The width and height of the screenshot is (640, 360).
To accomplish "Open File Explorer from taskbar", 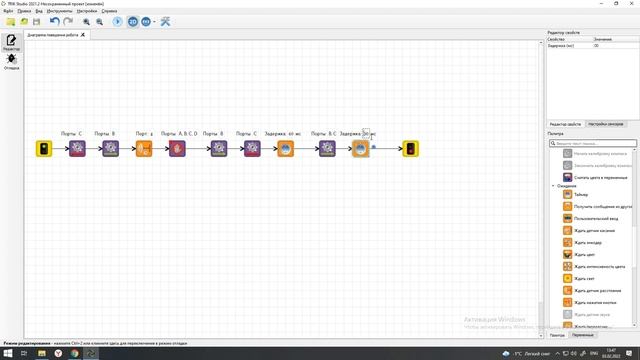I will [42, 353].
